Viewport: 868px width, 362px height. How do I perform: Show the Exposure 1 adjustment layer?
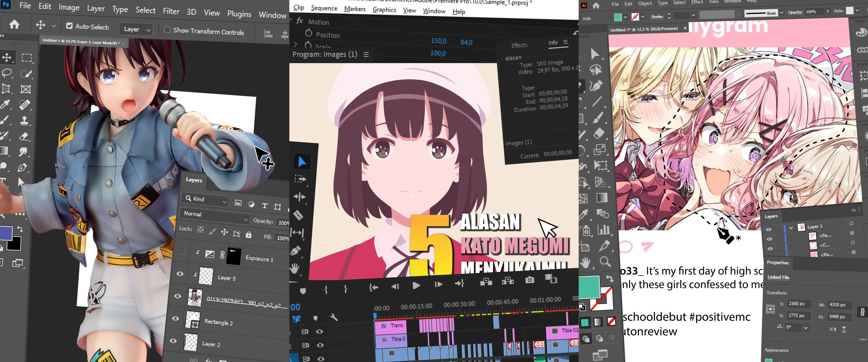click(x=182, y=251)
